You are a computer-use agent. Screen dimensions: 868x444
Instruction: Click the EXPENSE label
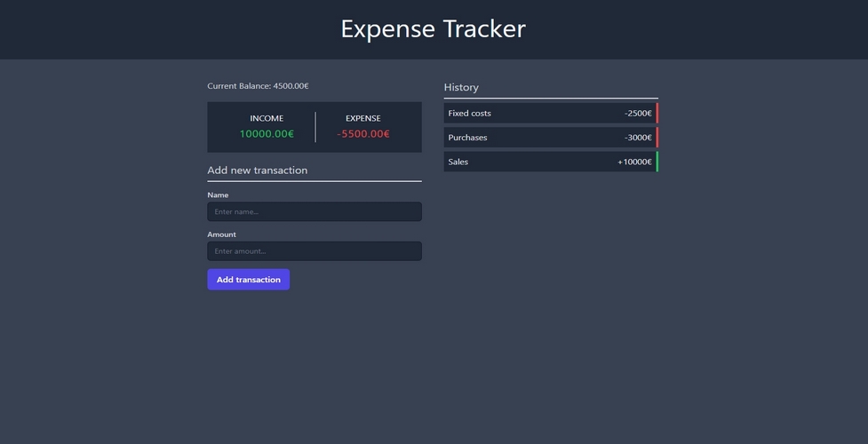[x=363, y=118]
